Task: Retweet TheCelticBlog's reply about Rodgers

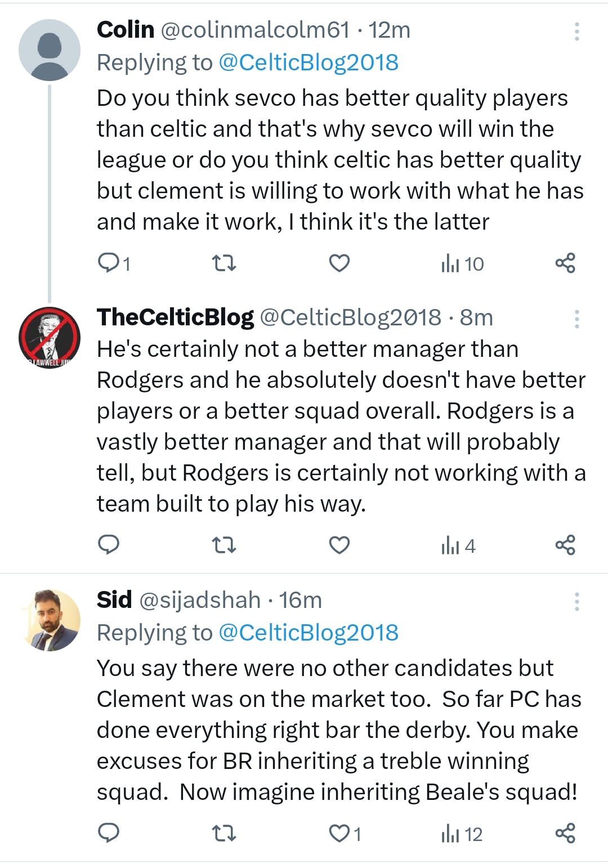Action: pos(223,545)
